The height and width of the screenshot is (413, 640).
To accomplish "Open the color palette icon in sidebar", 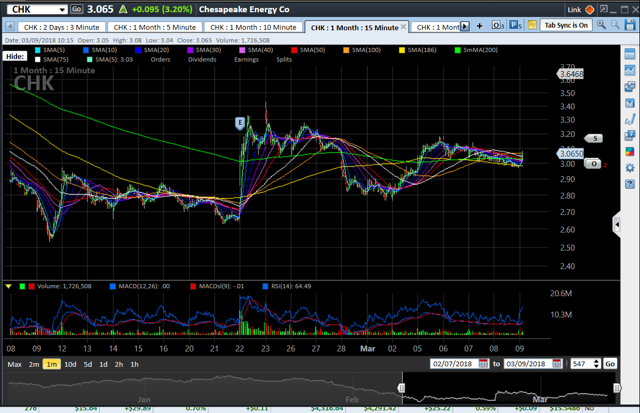I will point(630,151).
